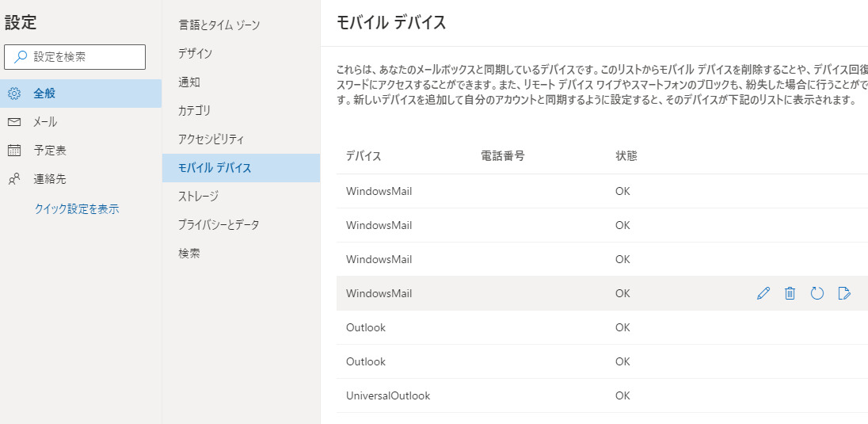Select the モバイル デバイス menu item
The height and width of the screenshot is (424, 868).
pos(215,168)
